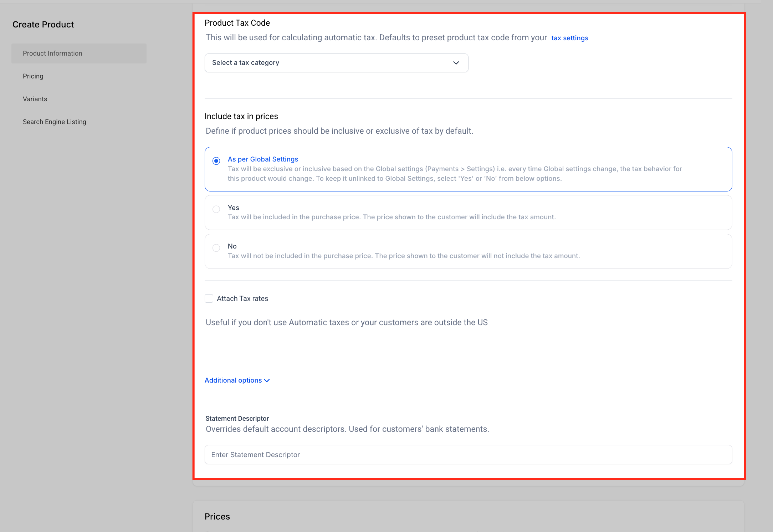Collapse the Additional options section
The height and width of the screenshot is (532, 773).
[233, 380]
